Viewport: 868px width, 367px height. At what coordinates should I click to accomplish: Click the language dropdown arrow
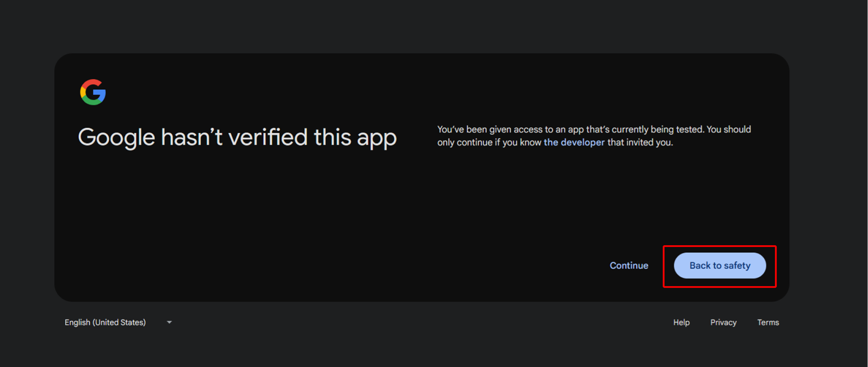pyautogui.click(x=169, y=322)
